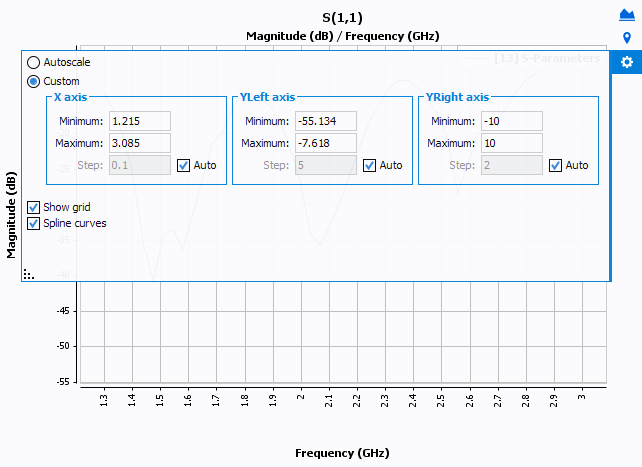Toggle YRight axis Auto step checkbox
This screenshot has width=642, height=467.
pyautogui.click(x=555, y=165)
